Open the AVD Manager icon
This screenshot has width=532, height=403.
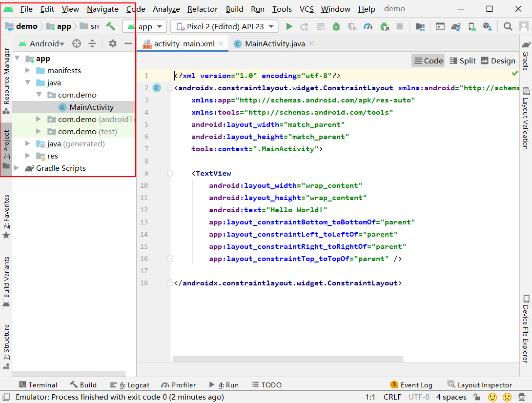pos(472,26)
